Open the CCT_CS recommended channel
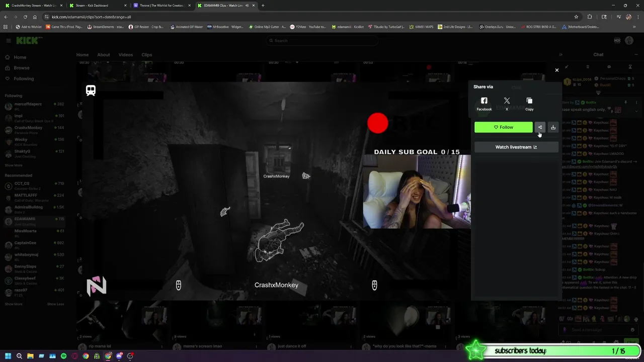 [x=34, y=186]
